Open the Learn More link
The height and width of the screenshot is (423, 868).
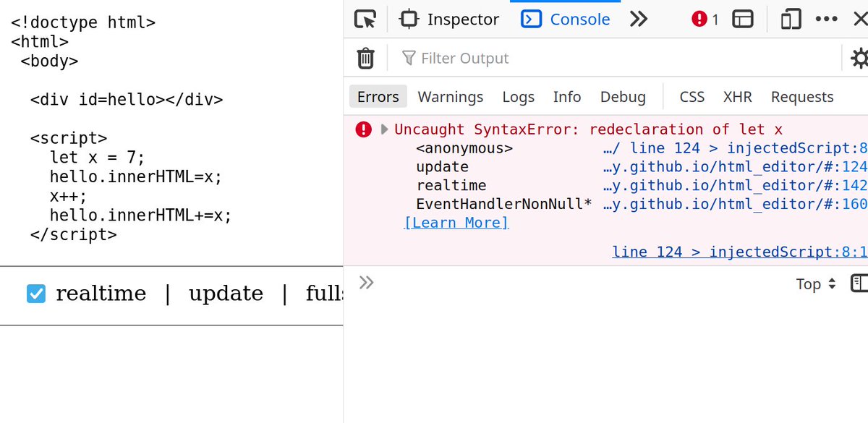pos(456,223)
